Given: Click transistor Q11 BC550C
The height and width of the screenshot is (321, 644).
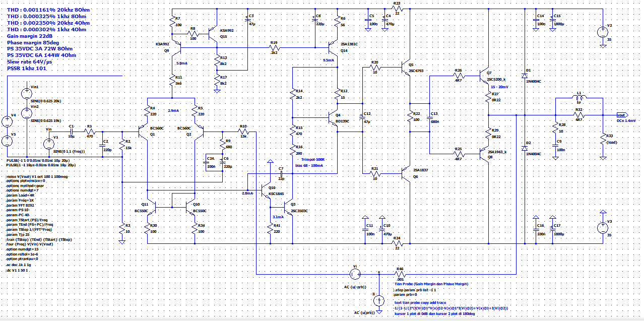Looking at the screenshot, I should 151,207.
